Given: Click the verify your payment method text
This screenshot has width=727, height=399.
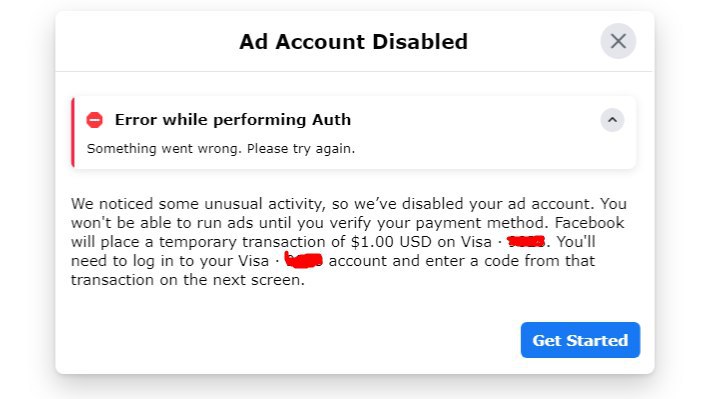Looking at the screenshot, I should [x=459, y=223].
